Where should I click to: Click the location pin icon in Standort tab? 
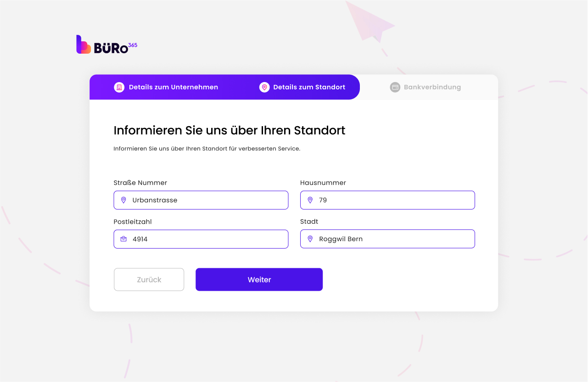[264, 87]
